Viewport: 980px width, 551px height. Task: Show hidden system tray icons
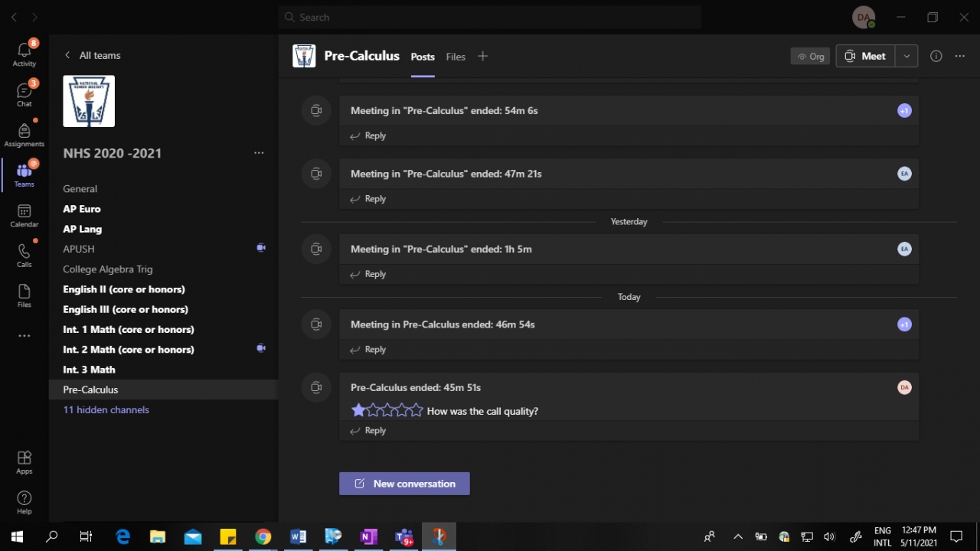pos(738,536)
